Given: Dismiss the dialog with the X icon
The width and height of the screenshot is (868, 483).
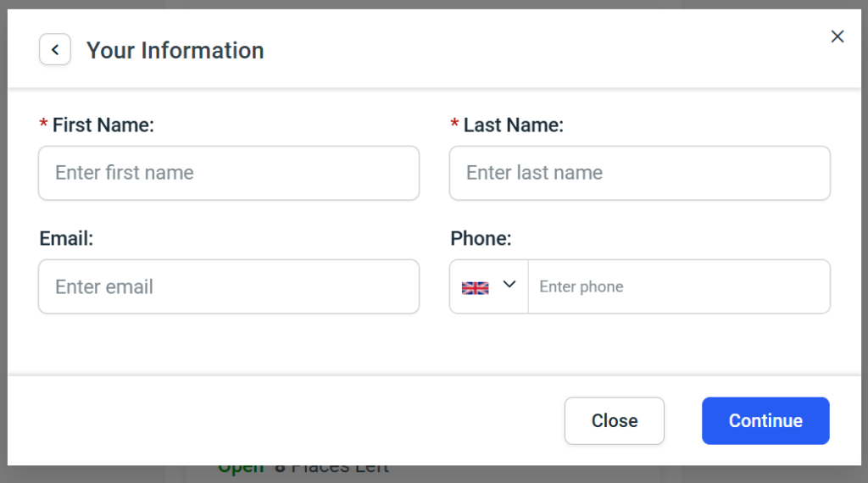Looking at the screenshot, I should click(837, 36).
